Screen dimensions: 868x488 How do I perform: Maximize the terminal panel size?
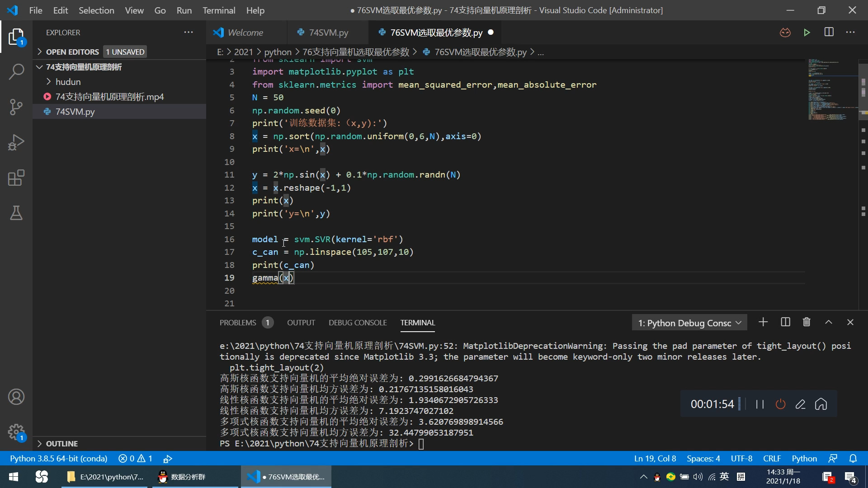828,322
